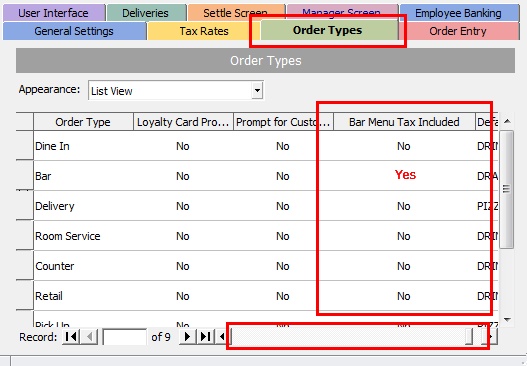This screenshot has height=366, width=527.
Task: Go to first record navigation button
Action: 71,336
